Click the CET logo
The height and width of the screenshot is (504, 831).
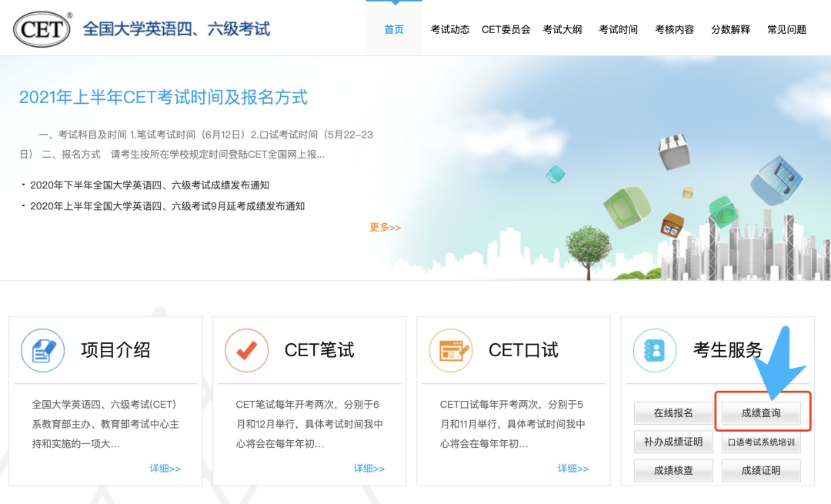click(42, 29)
